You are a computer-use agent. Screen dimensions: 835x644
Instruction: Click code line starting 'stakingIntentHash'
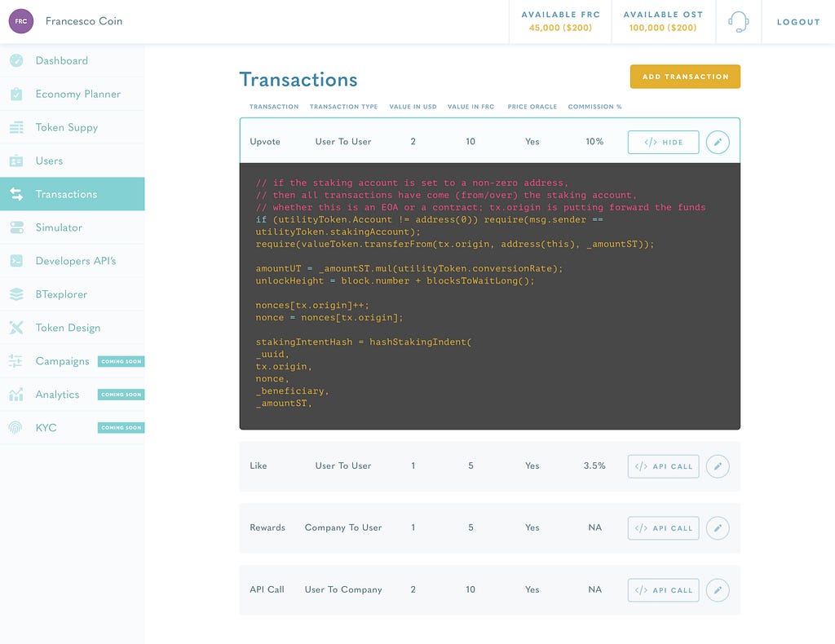(x=363, y=342)
